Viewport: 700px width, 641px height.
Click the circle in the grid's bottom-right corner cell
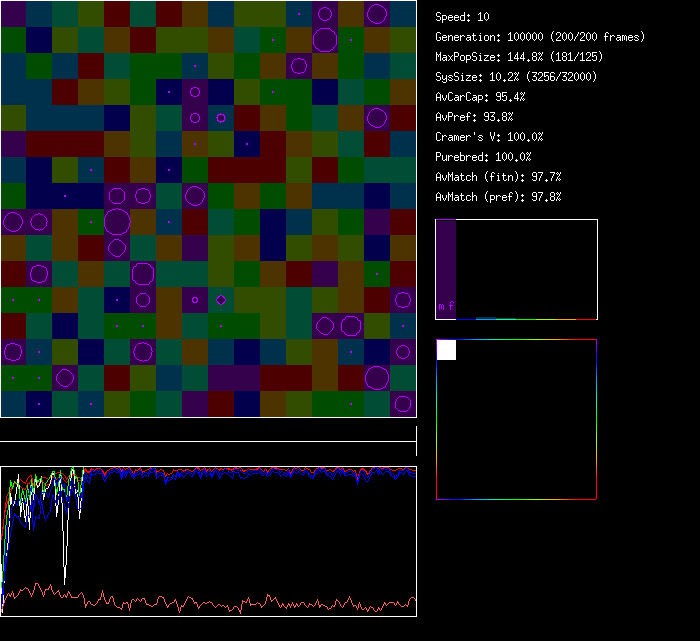tap(403, 404)
